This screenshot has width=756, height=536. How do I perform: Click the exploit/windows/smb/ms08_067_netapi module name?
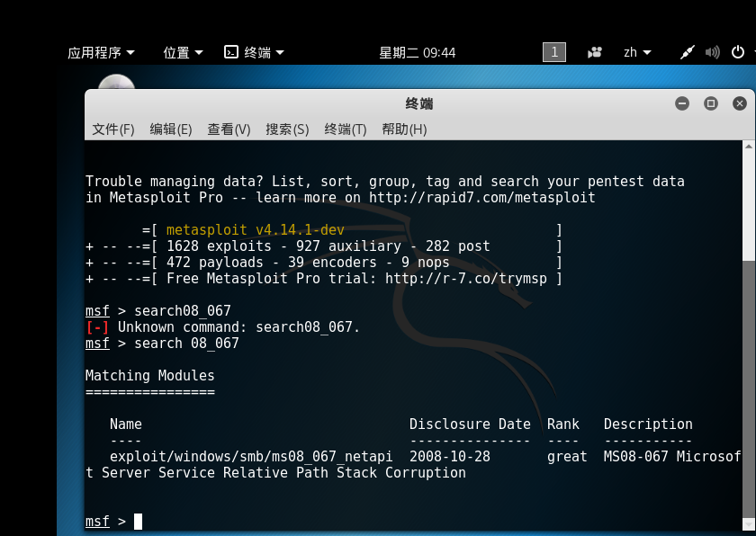click(251, 457)
